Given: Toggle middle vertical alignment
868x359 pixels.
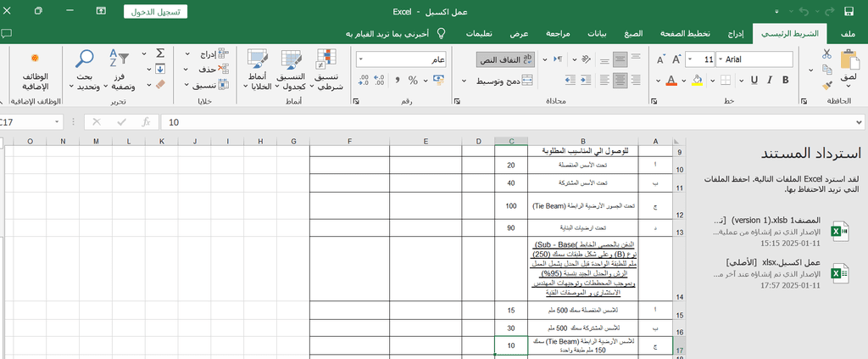Looking at the screenshot, I should click(x=620, y=59).
